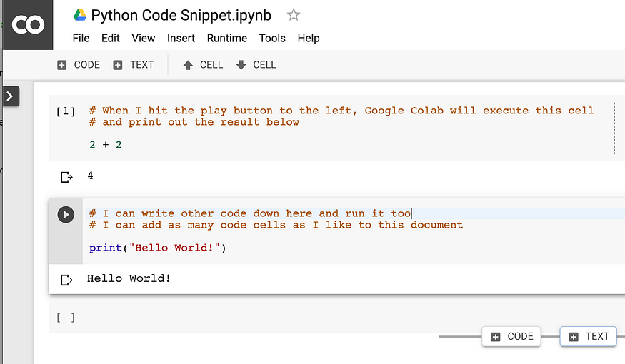Open the Tools menu

click(x=272, y=39)
